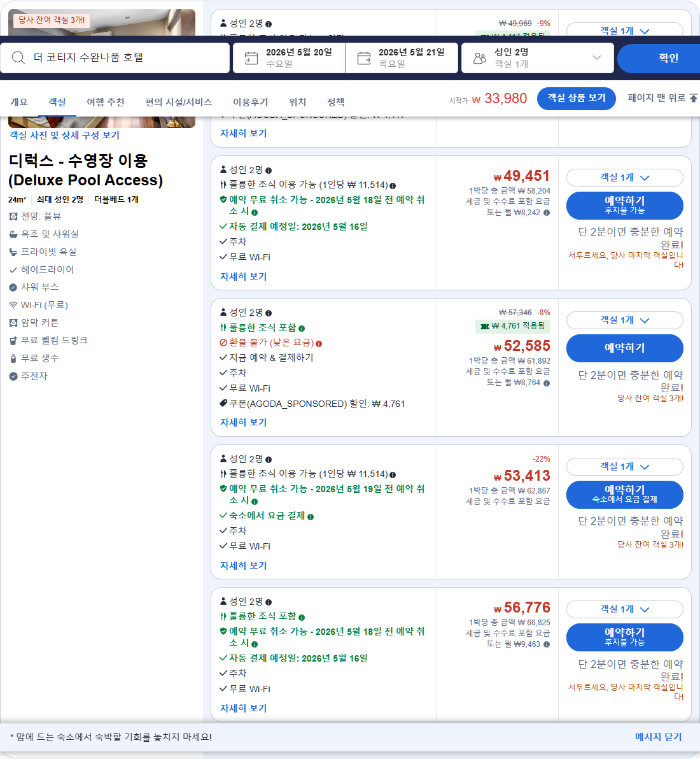Screen dimensions: 700x759
Task: Expand the 성인 2명 객실 1개 guest selector
Action: [x=538, y=58]
